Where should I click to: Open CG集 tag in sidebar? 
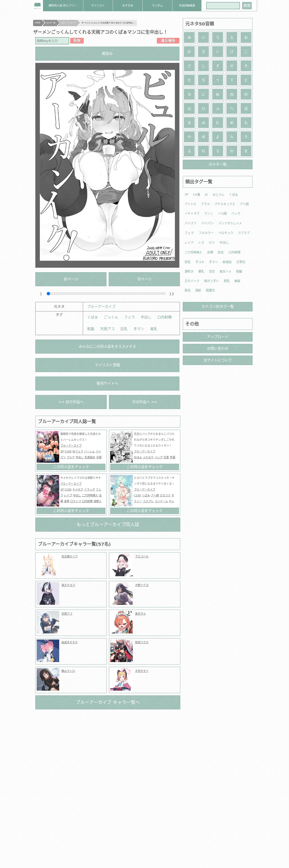tap(196, 194)
